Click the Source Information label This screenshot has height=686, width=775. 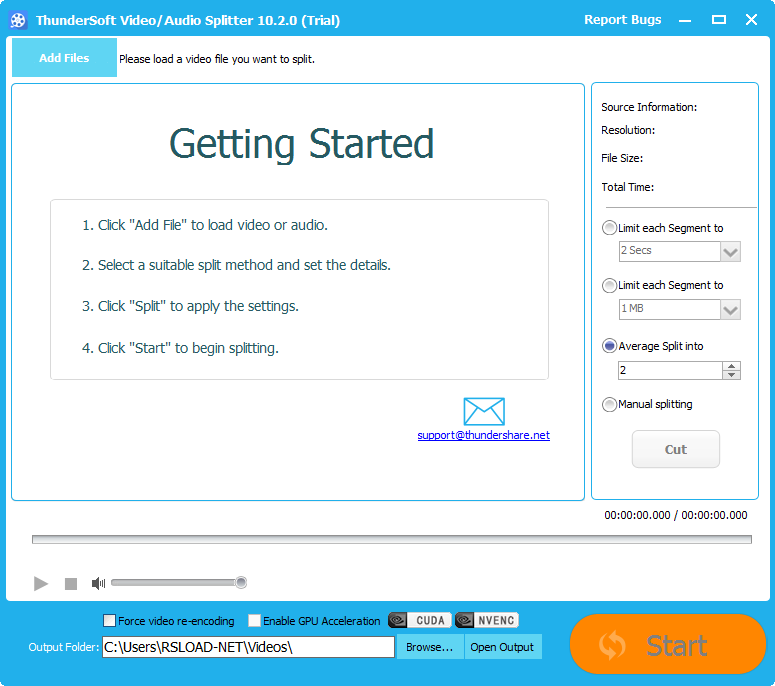(x=649, y=107)
